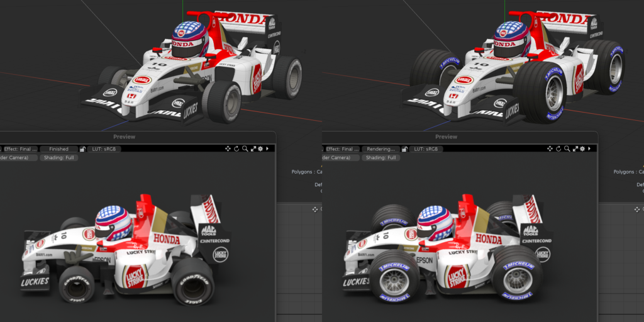The width and height of the screenshot is (644, 322).
Task: Open the camera dropdown in the Rendering preview
Action: [340, 157]
